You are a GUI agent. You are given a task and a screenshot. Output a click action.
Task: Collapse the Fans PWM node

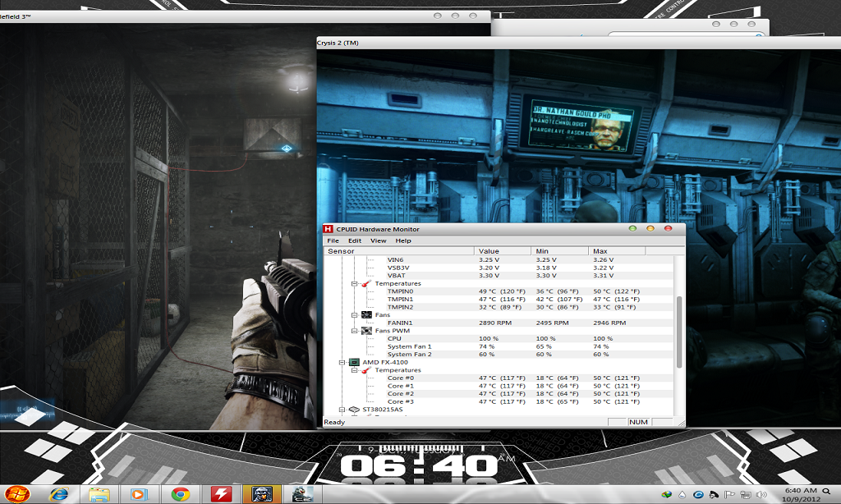[x=355, y=331]
